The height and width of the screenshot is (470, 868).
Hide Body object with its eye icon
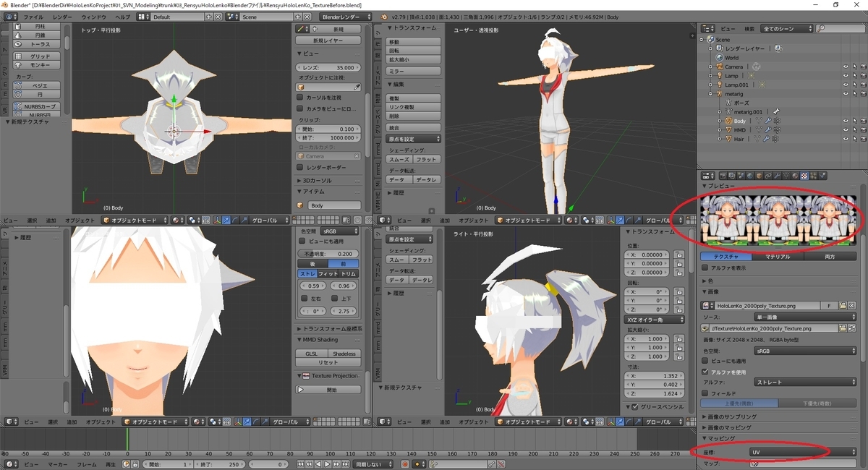[845, 121]
